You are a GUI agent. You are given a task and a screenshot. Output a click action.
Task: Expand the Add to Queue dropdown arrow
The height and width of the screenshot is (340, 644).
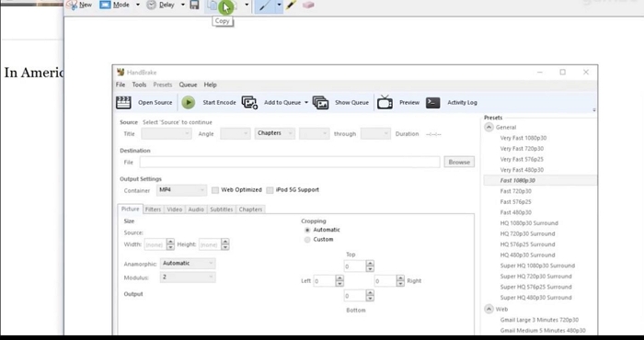point(306,103)
